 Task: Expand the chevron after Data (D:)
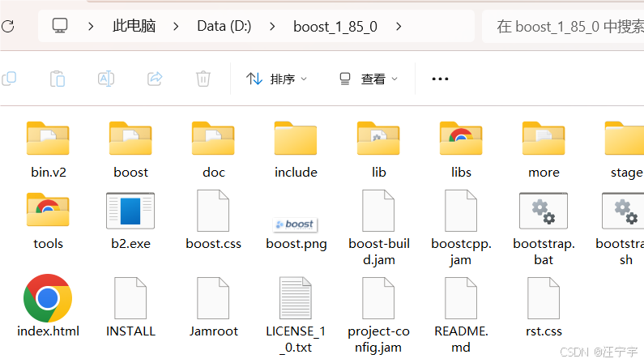[x=272, y=26]
